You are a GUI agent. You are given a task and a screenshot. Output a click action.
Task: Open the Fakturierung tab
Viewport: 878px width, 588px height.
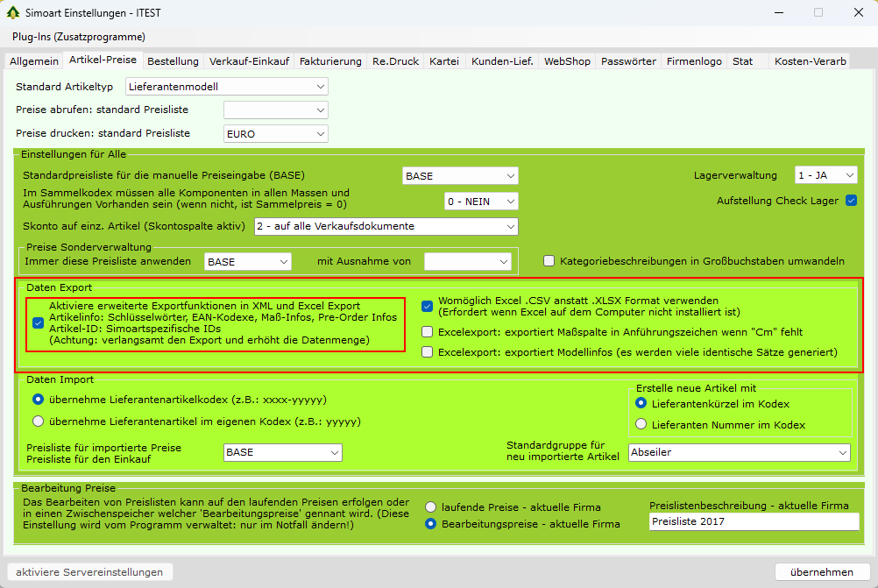click(x=330, y=61)
